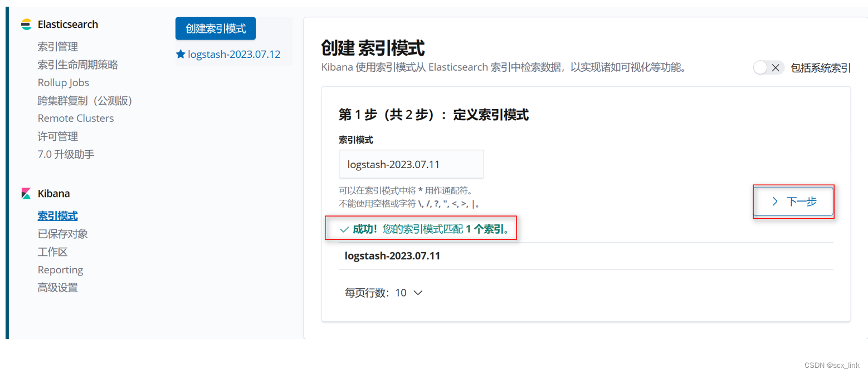The width and height of the screenshot is (868, 374).
Task: Open 工作区 in the sidebar
Action: point(53,252)
